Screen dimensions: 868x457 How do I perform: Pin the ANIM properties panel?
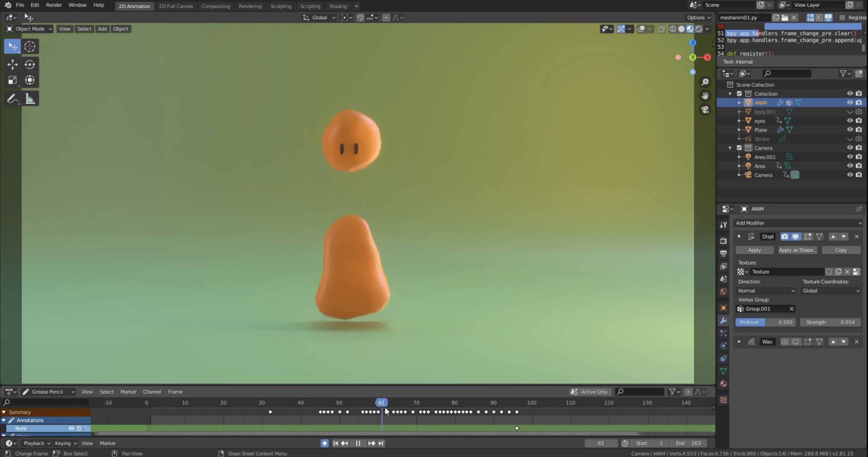(858, 209)
